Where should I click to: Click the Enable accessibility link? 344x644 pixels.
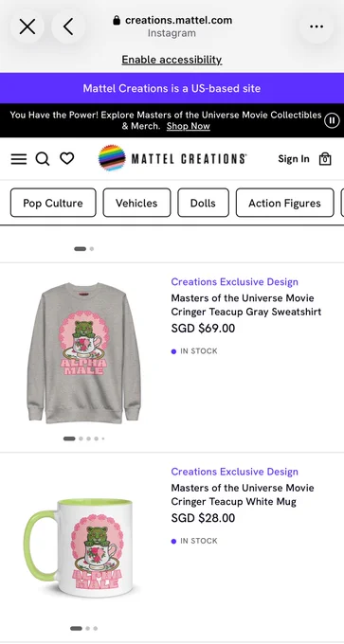coord(172,60)
